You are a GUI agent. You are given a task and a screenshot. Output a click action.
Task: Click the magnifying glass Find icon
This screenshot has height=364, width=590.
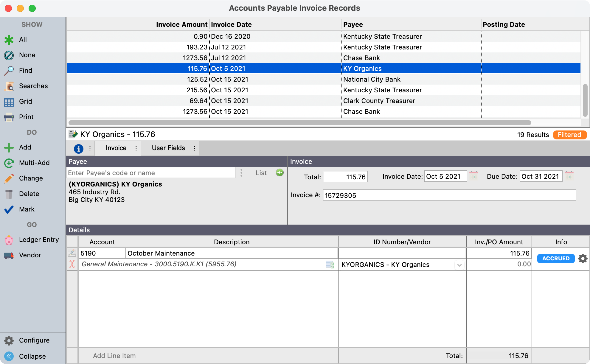click(9, 71)
